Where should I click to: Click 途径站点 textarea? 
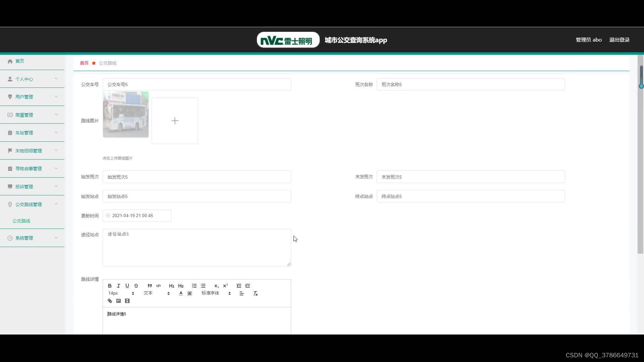tap(197, 248)
